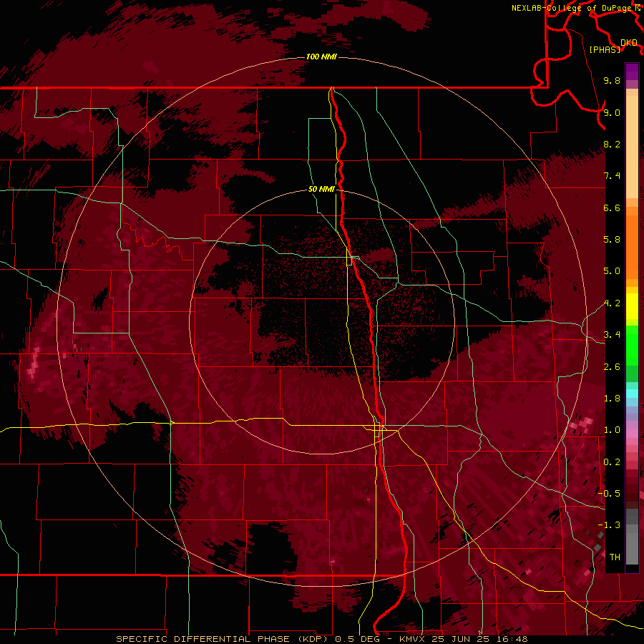Click the 9.0 value on the color scale
The height and width of the screenshot is (644, 644).
[612, 112]
